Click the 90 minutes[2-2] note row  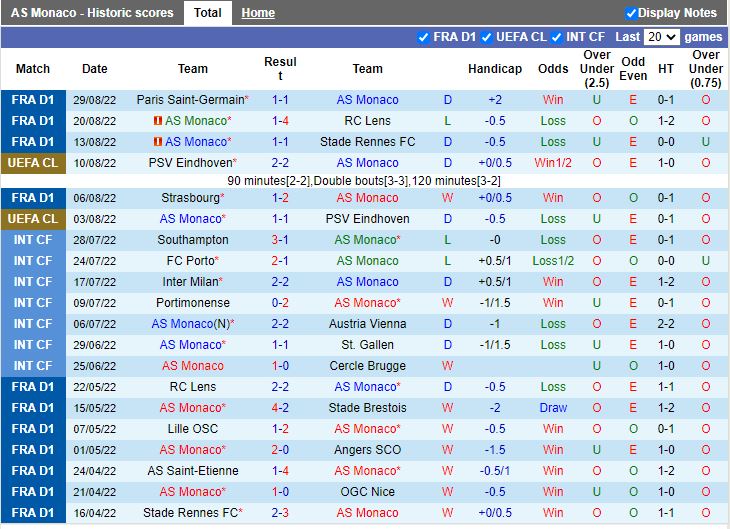pos(364,180)
